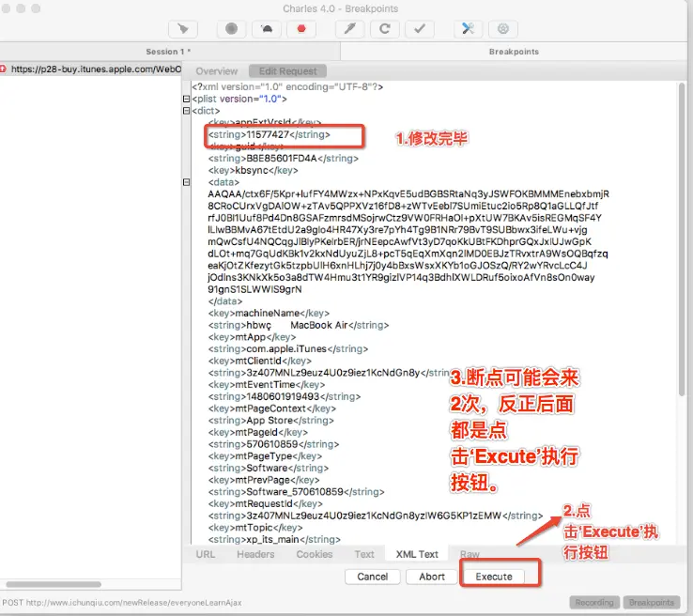693x616 pixels.
Task: Click the App Store string line
Action: (271, 421)
